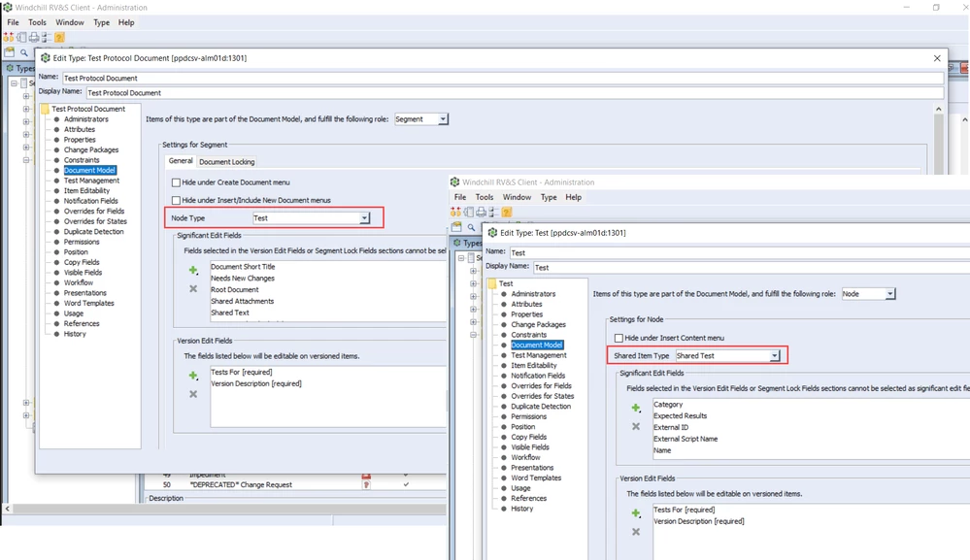Select the DEPRECATED Change Request row
Screen dimensions: 970x560
[295, 484]
